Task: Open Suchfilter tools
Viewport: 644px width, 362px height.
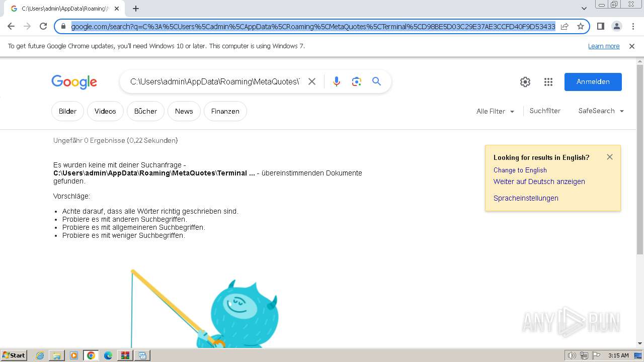Action: (545, 111)
